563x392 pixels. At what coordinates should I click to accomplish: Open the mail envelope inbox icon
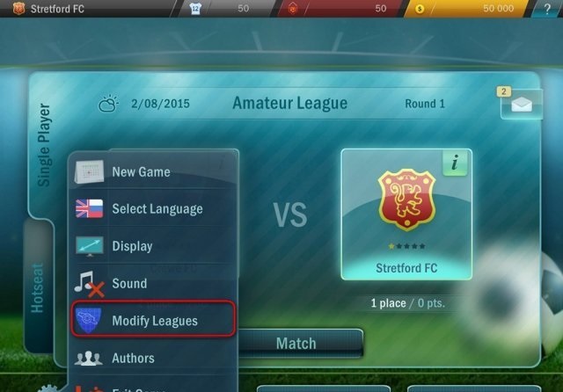[x=522, y=104]
